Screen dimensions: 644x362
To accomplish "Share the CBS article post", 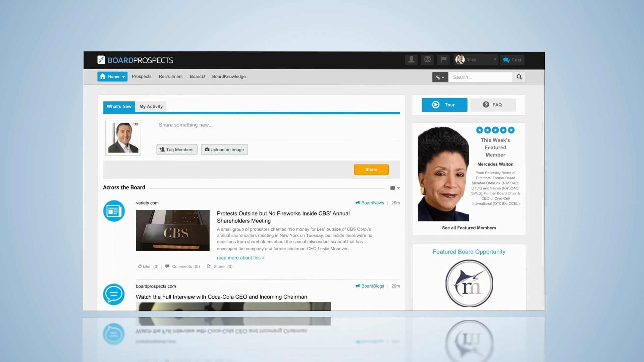I will (x=219, y=266).
